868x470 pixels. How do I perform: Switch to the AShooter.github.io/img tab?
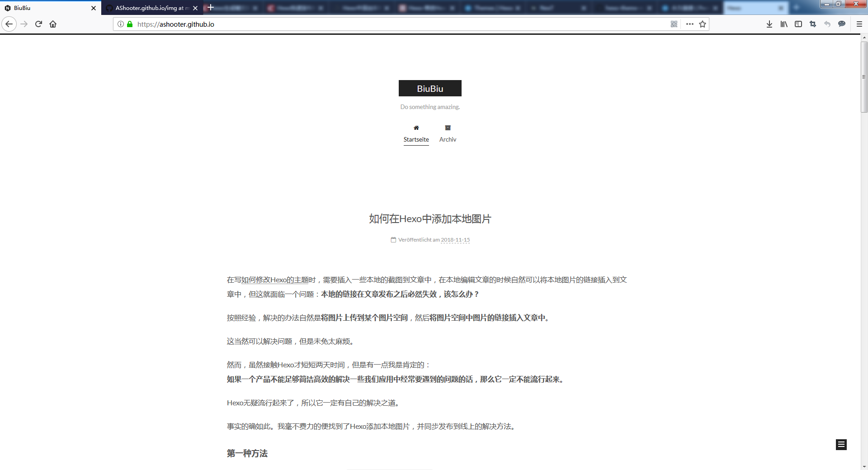click(x=151, y=8)
